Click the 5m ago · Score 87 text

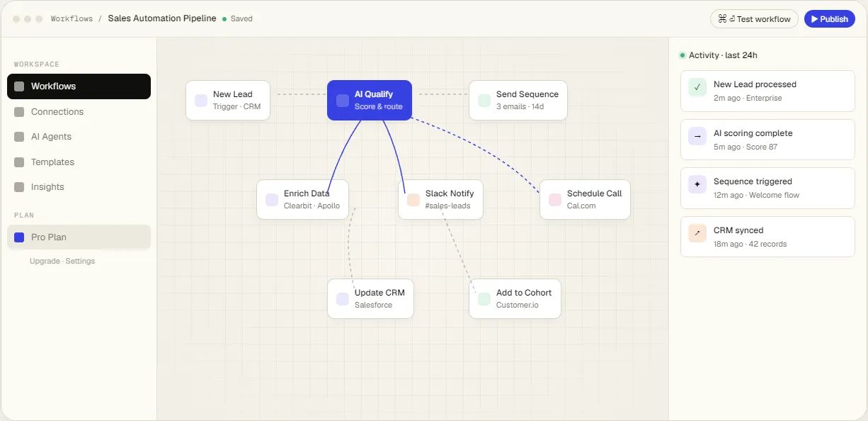746,147
